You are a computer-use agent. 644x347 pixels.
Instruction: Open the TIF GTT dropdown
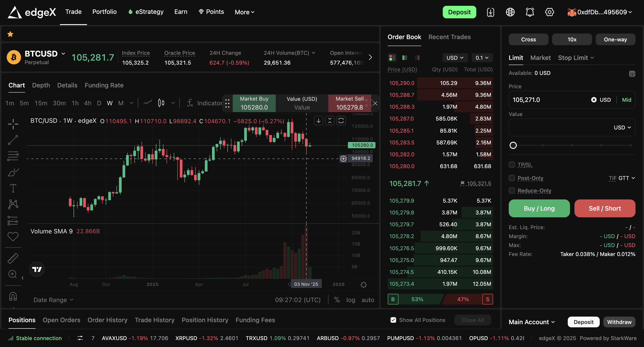(624, 178)
